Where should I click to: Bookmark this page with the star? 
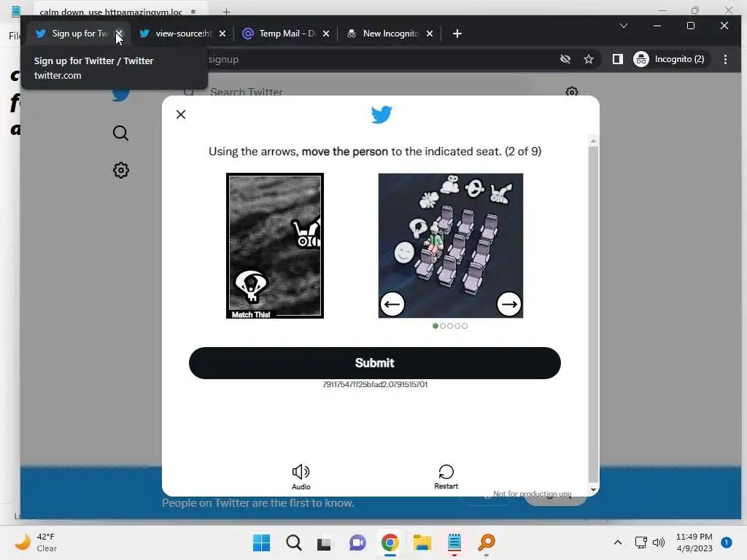(x=589, y=59)
